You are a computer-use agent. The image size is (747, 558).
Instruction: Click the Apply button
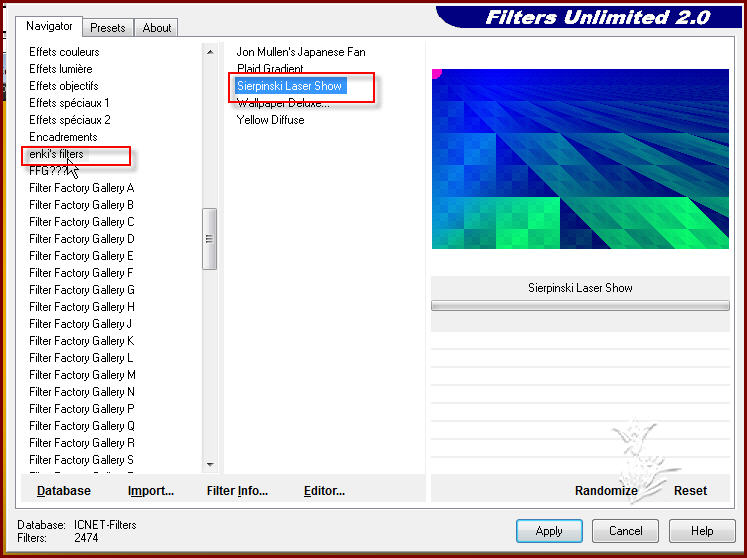coord(549,531)
